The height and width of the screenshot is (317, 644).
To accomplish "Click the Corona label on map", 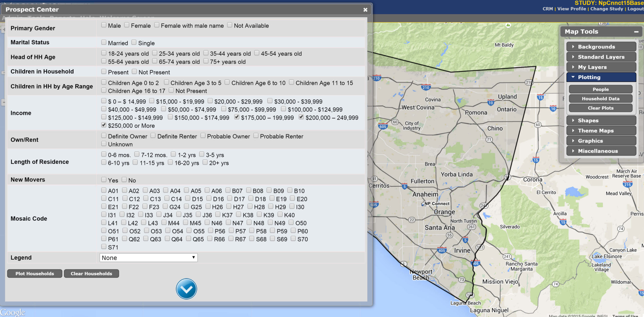I will [533, 180].
